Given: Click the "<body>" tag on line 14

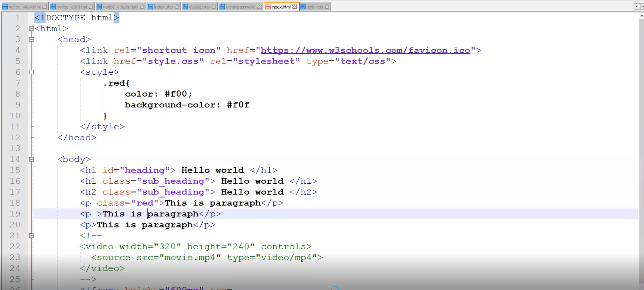Looking at the screenshot, I should pyautogui.click(x=74, y=159).
